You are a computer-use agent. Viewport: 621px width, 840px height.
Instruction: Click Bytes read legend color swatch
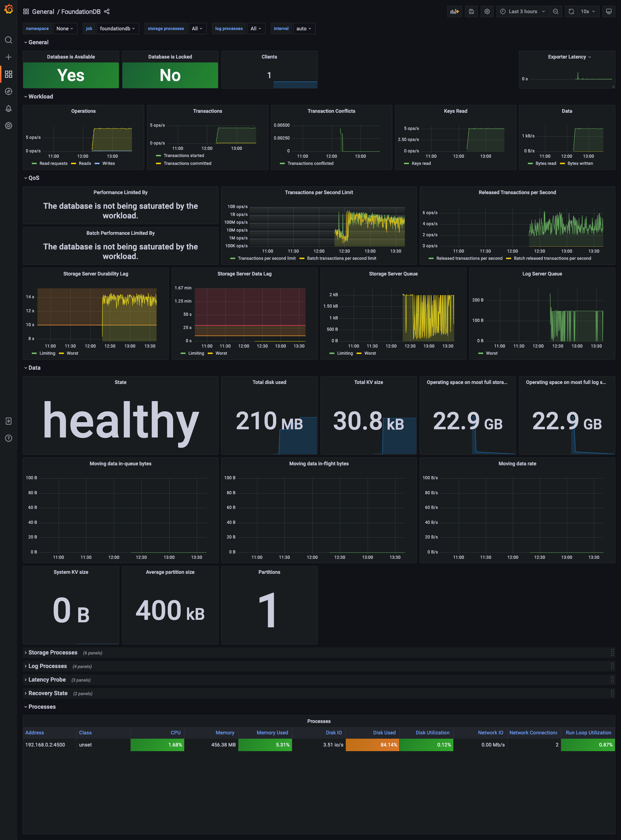530,163
